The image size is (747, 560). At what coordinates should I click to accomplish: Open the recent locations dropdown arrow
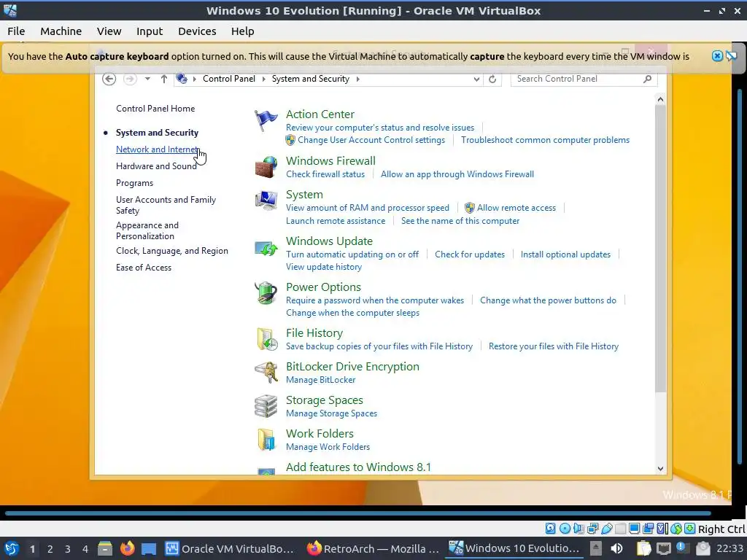pyautogui.click(x=147, y=79)
